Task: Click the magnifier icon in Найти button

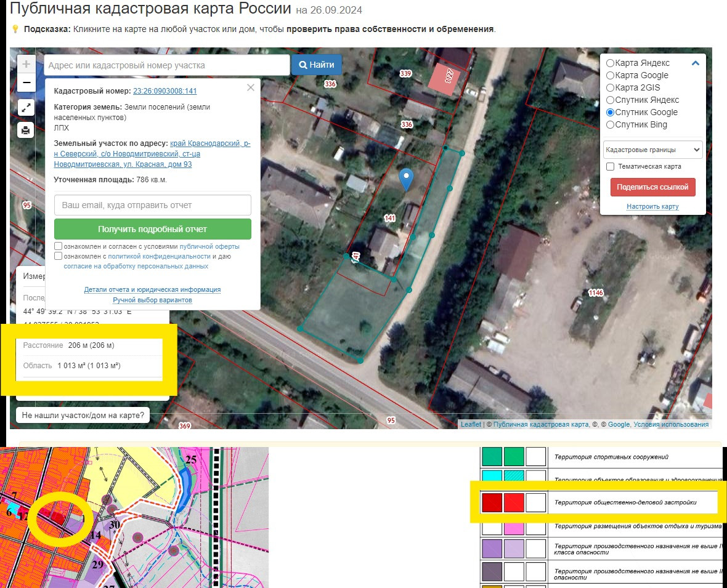Action: coord(303,65)
